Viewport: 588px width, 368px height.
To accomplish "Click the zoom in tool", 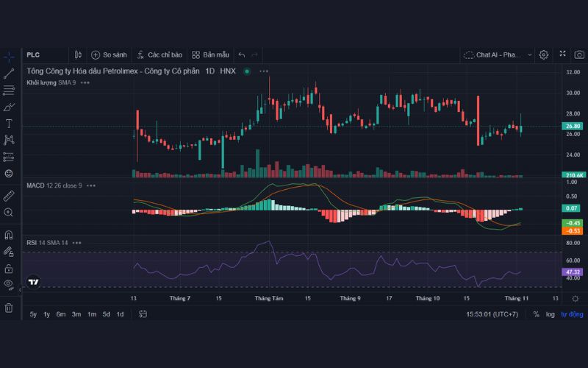I will point(9,212).
